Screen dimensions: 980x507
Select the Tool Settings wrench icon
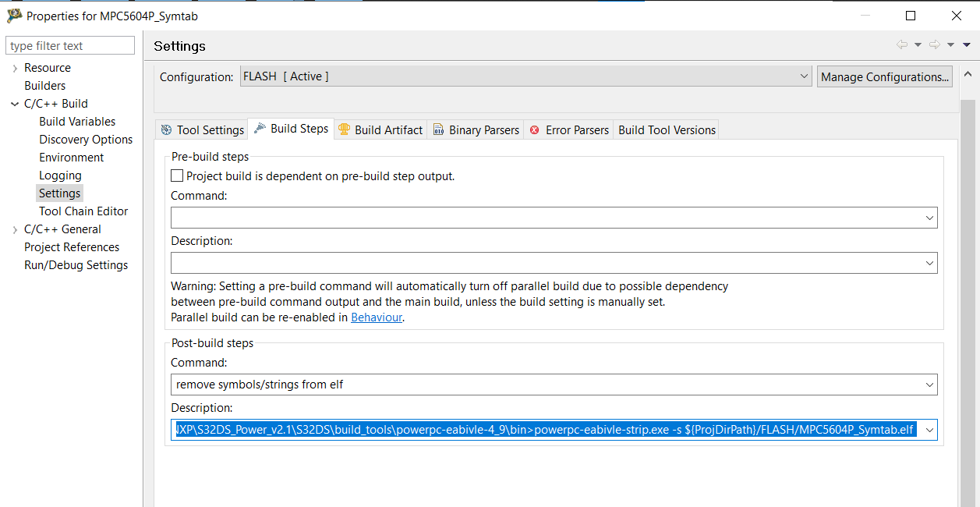[165, 129]
